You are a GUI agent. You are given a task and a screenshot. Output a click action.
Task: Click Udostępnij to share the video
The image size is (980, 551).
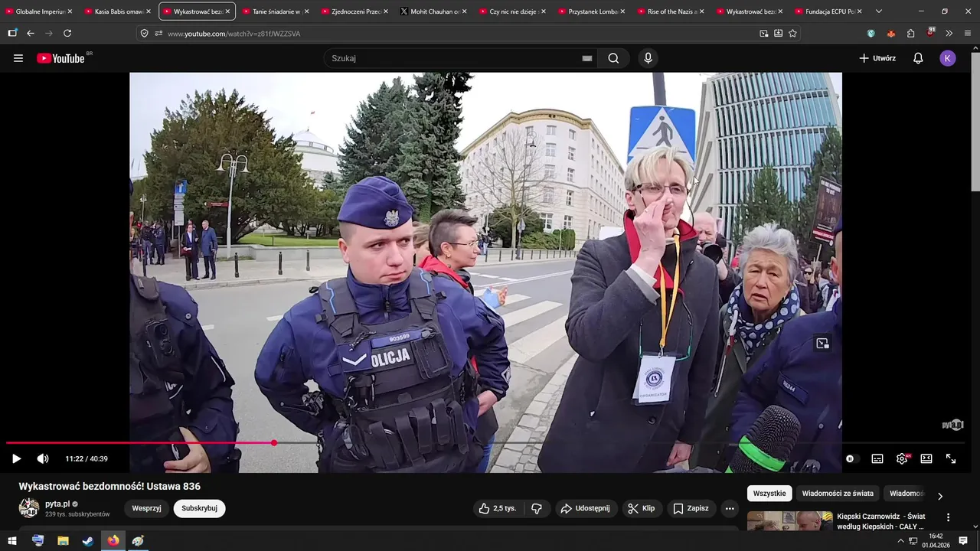click(585, 508)
